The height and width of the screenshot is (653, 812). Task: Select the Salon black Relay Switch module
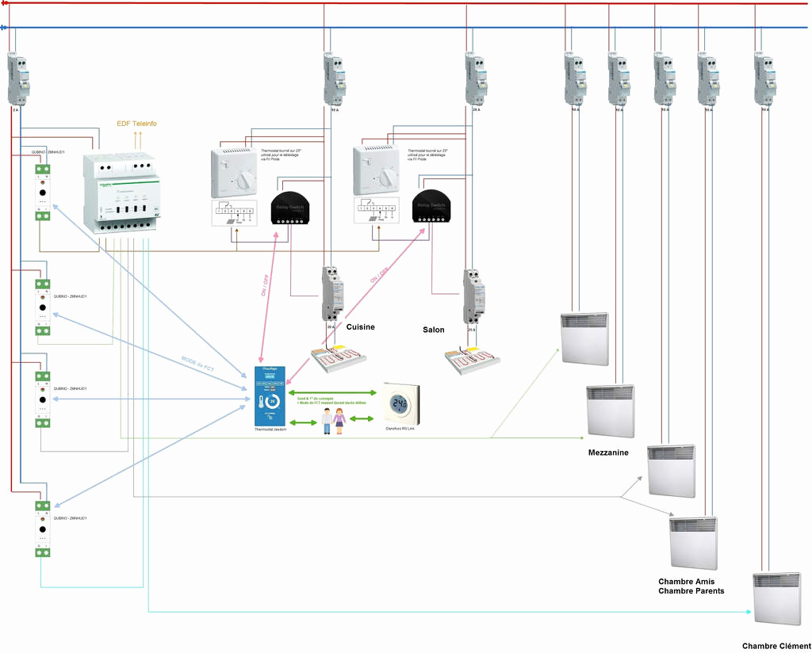(431, 206)
